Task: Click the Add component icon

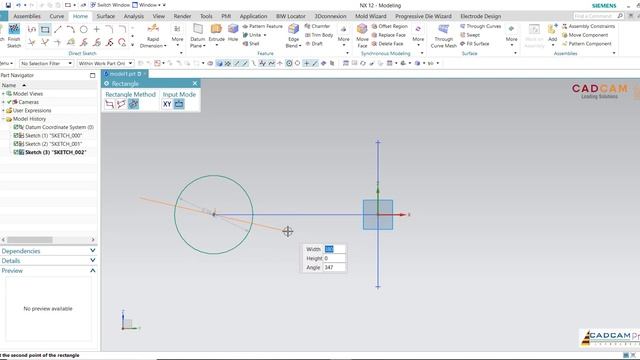Action: [552, 30]
